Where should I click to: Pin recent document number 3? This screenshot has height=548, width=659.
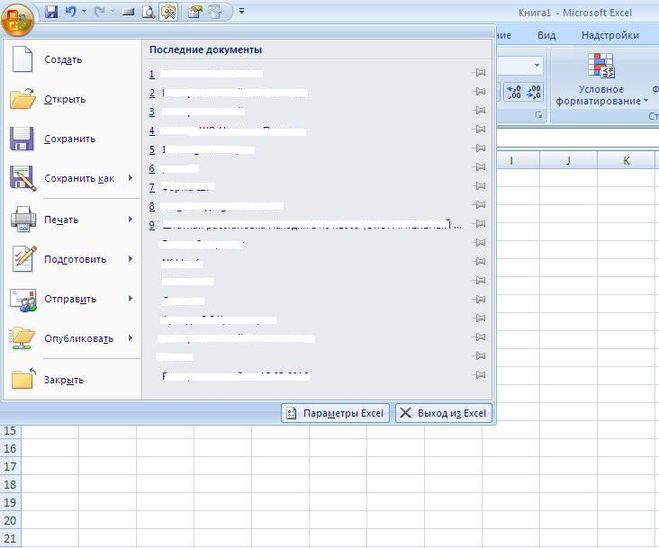click(479, 111)
